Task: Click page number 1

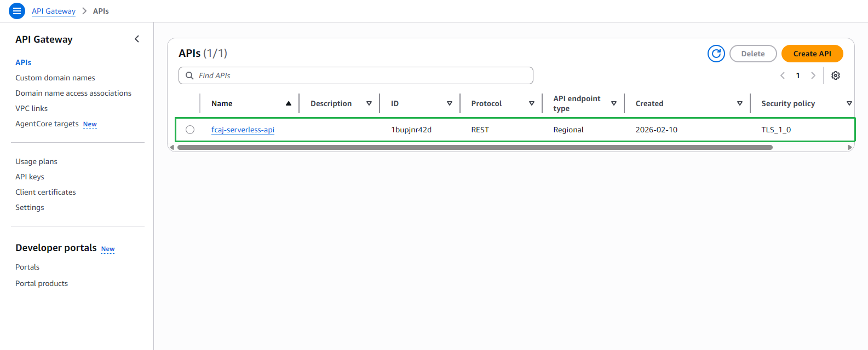Action: tap(798, 75)
